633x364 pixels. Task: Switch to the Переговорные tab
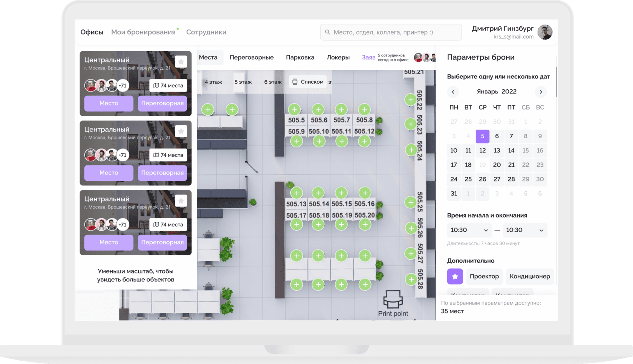(x=251, y=57)
